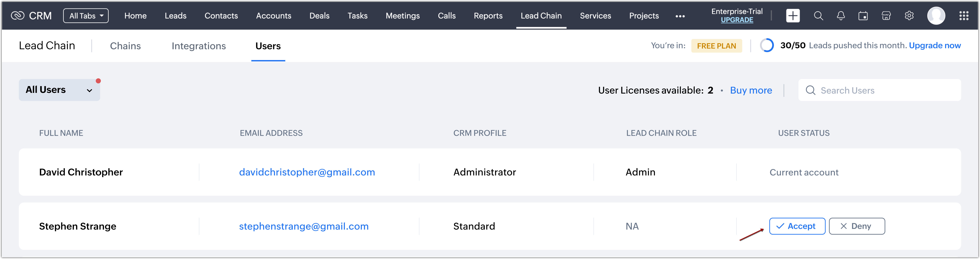Open the notifications bell icon
The width and height of the screenshot is (980, 259).
[x=841, y=16]
